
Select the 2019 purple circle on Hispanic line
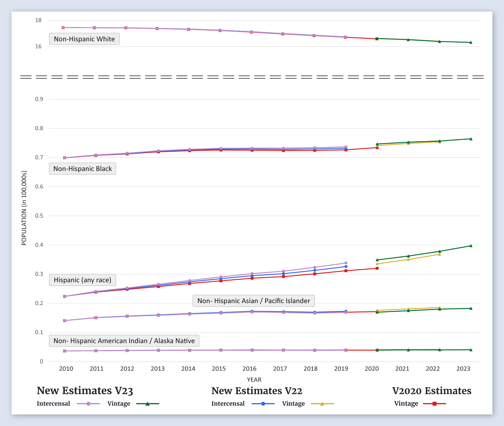pyautogui.click(x=346, y=263)
